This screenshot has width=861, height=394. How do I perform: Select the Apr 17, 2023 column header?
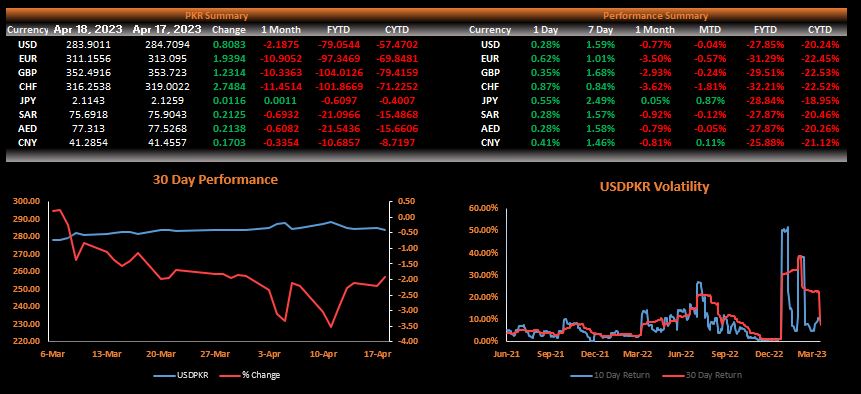pyautogui.click(x=167, y=30)
